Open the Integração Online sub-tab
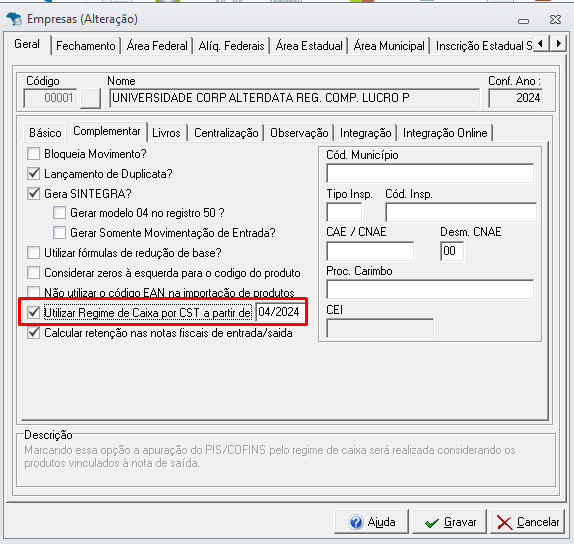The width and height of the screenshot is (574, 544). [x=445, y=133]
